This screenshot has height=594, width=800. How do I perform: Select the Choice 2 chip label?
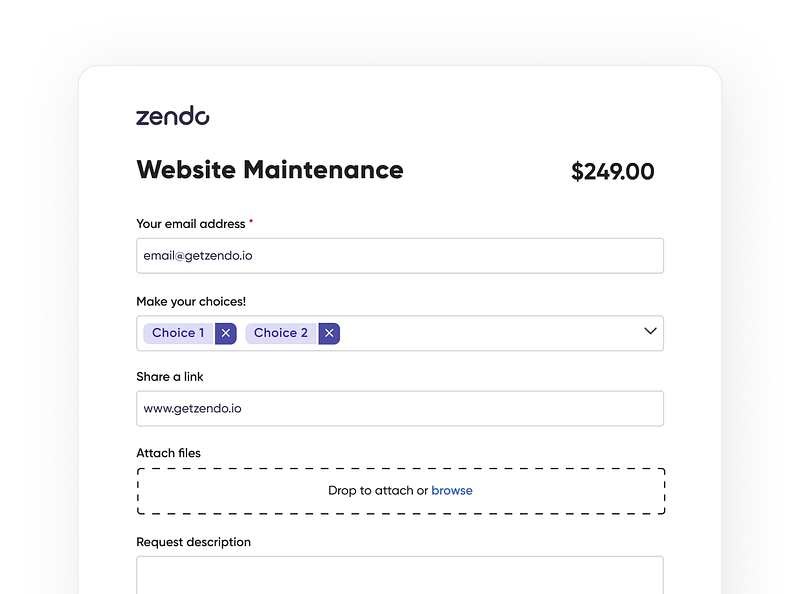[281, 333]
